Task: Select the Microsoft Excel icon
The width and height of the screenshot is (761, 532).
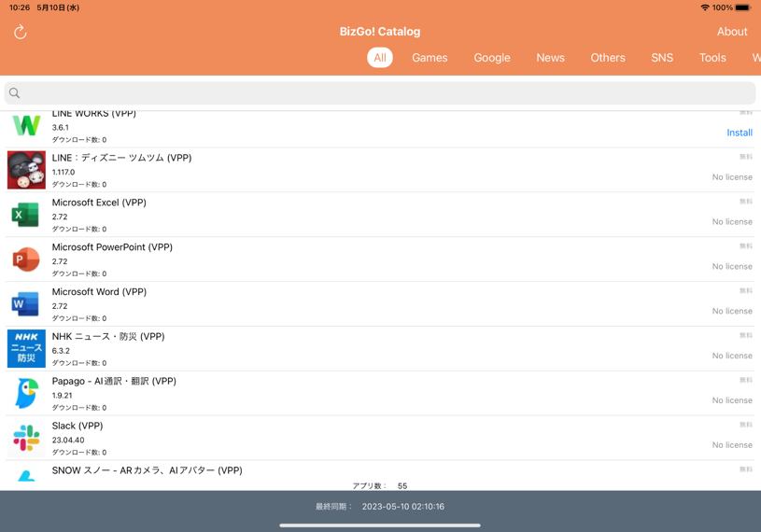Action: click(26, 215)
